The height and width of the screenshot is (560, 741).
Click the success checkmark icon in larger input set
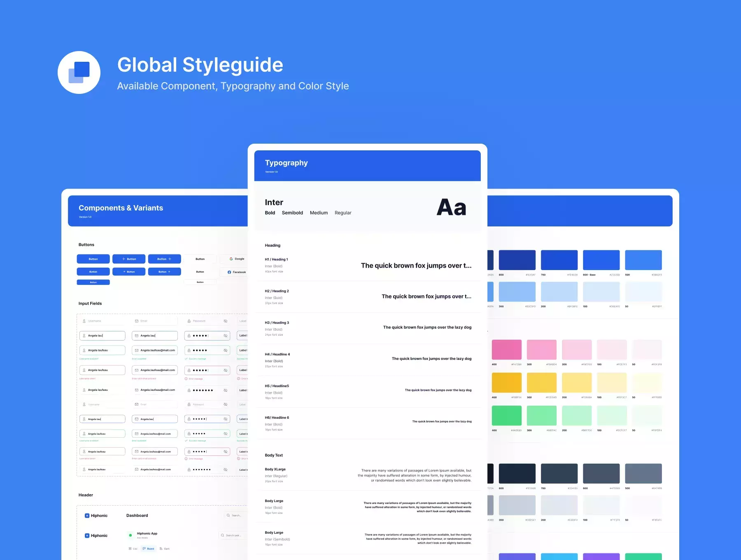(186, 359)
